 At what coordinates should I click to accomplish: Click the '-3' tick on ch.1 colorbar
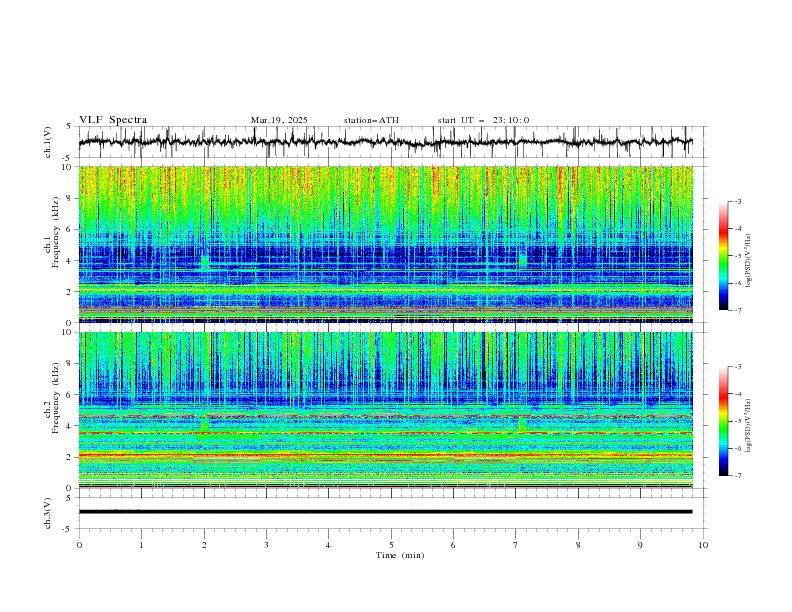(x=737, y=201)
